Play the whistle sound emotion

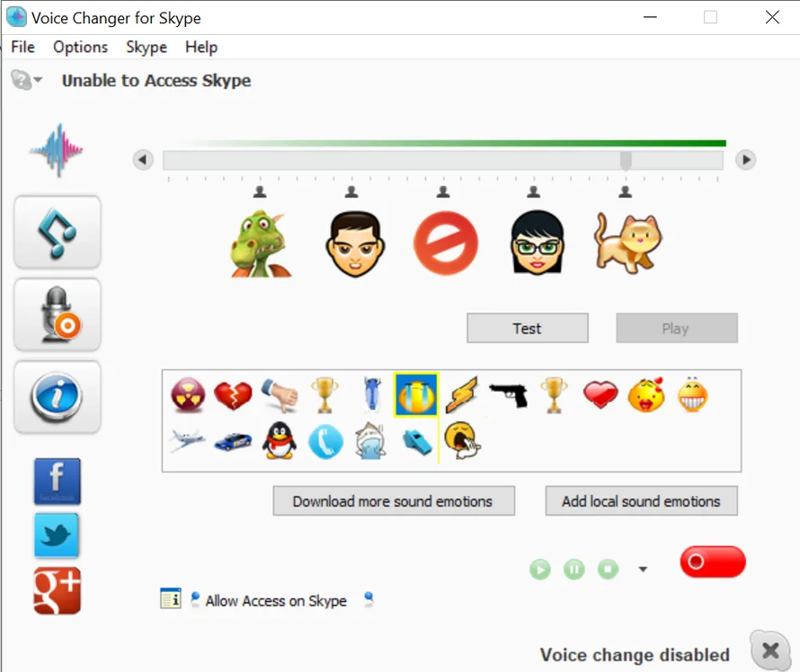tap(417, 441)
